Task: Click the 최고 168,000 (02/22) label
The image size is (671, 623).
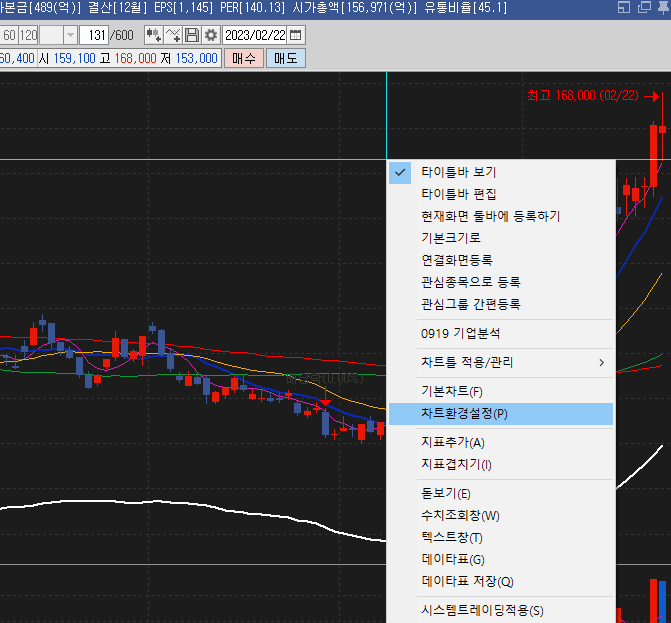Action: tap(582, 95)
